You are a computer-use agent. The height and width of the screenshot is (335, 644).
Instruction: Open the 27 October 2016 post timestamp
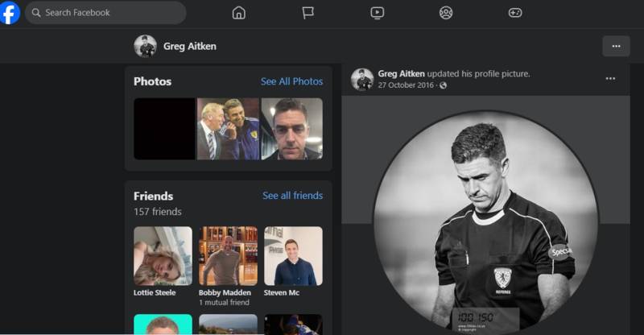(x=407, y=85)
